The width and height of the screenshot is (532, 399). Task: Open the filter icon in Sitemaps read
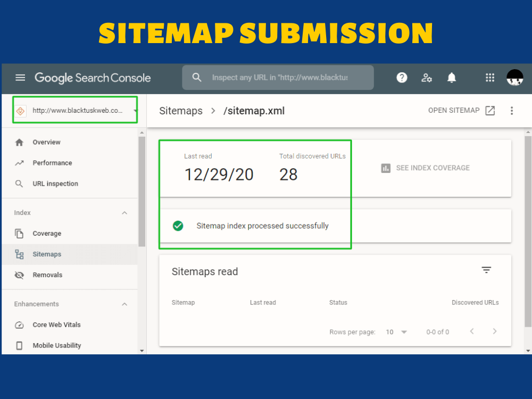pos(487,270)
